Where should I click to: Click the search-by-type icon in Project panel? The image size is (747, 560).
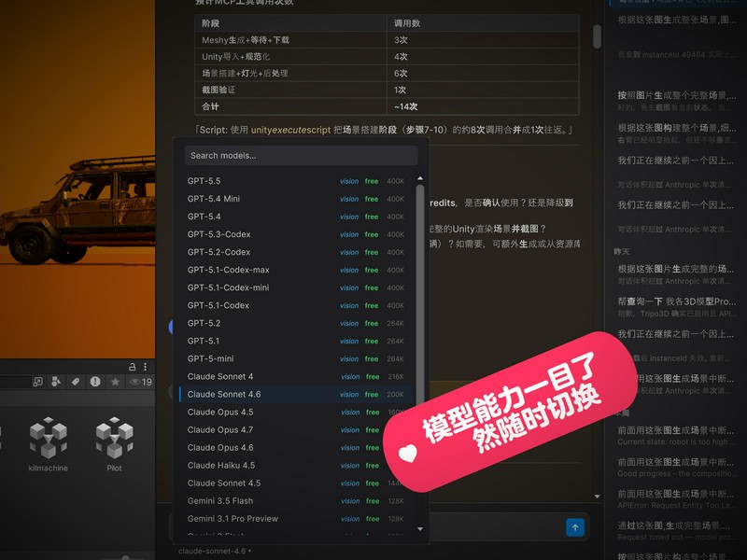point(56,382)
